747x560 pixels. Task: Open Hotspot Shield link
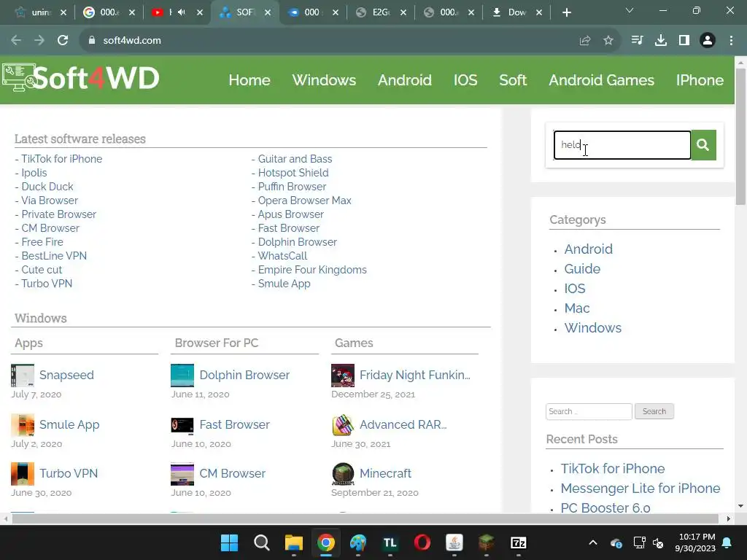pyautogui.click(x=293, y=173)
